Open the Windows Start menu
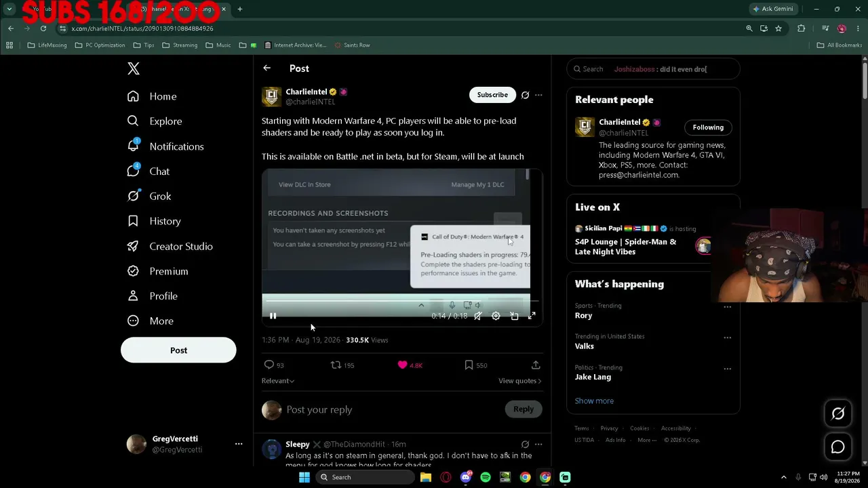 coord(304,477)
